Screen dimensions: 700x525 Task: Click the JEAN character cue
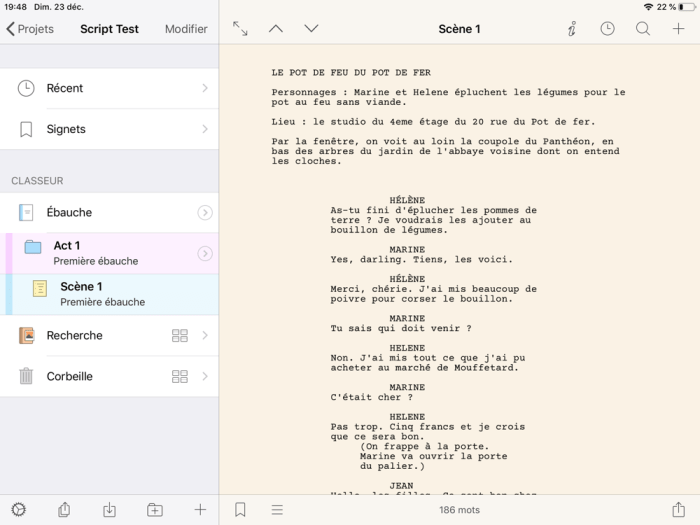[x=401, y=485]
